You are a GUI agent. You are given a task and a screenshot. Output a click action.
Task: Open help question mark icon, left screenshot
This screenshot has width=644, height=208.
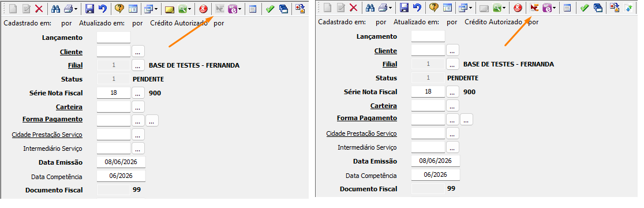119,9
